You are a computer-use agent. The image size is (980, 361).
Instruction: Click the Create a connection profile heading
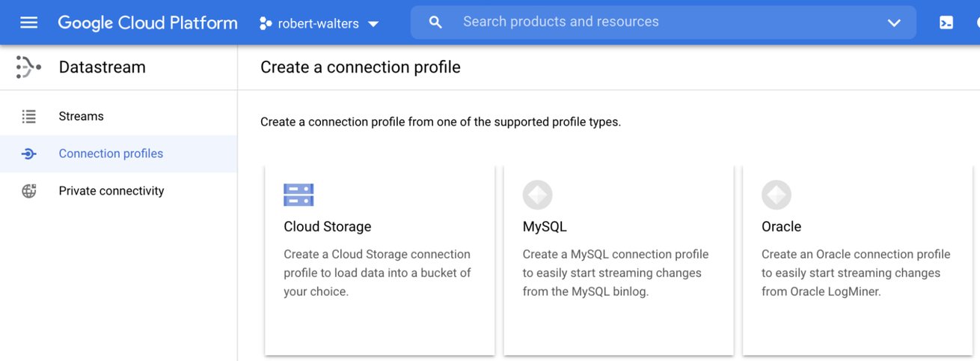(x=361, y=67)
